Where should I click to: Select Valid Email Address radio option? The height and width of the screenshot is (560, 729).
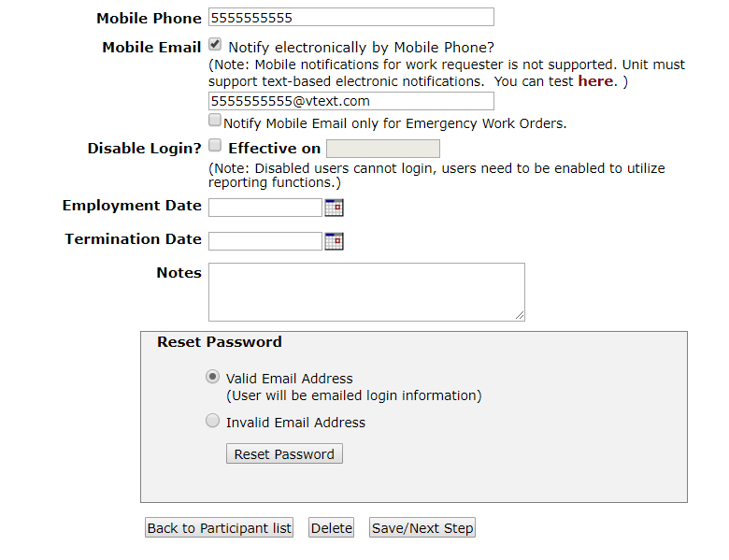[x=212, y=376]
